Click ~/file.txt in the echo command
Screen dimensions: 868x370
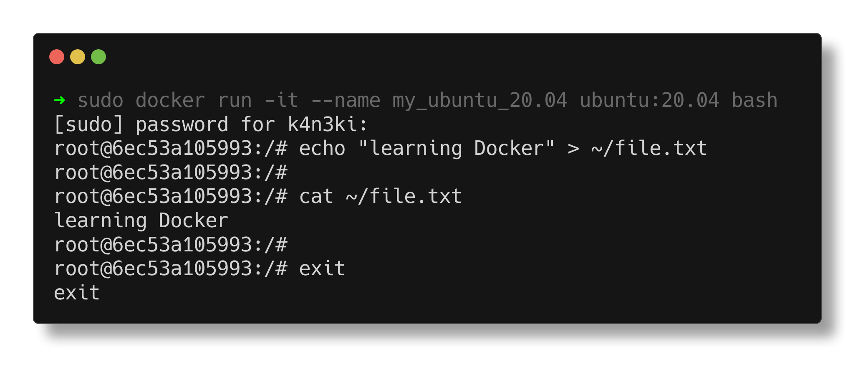point(649,148)
